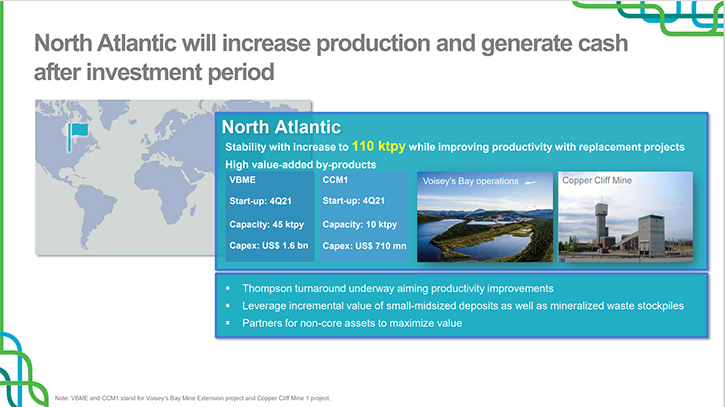The height and width of the screenshot is (407, 725).
Task: Click the "Thompson turnaround underway" bullet
Action: (398, 289)
